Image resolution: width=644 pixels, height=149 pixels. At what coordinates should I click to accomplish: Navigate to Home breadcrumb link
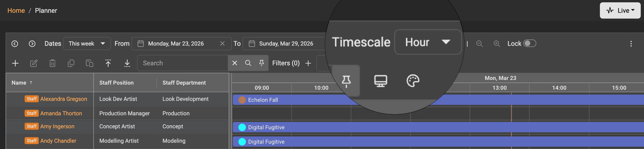coord(16,10)
